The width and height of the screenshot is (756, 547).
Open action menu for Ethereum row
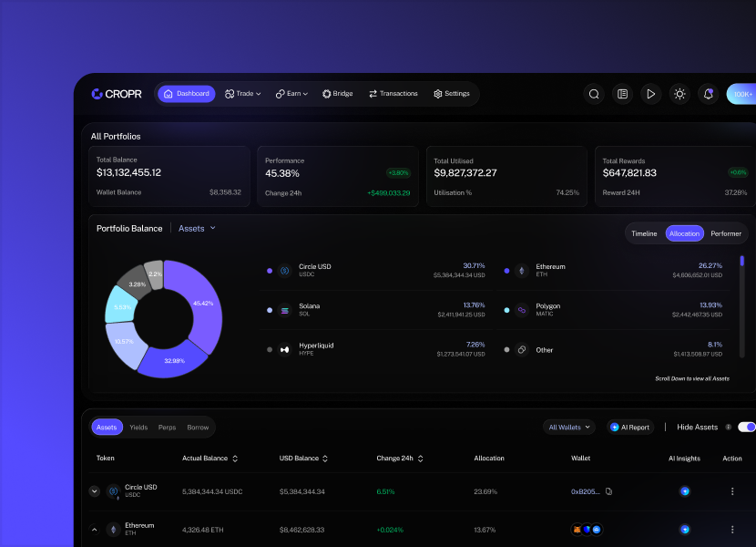click(732, 530)
